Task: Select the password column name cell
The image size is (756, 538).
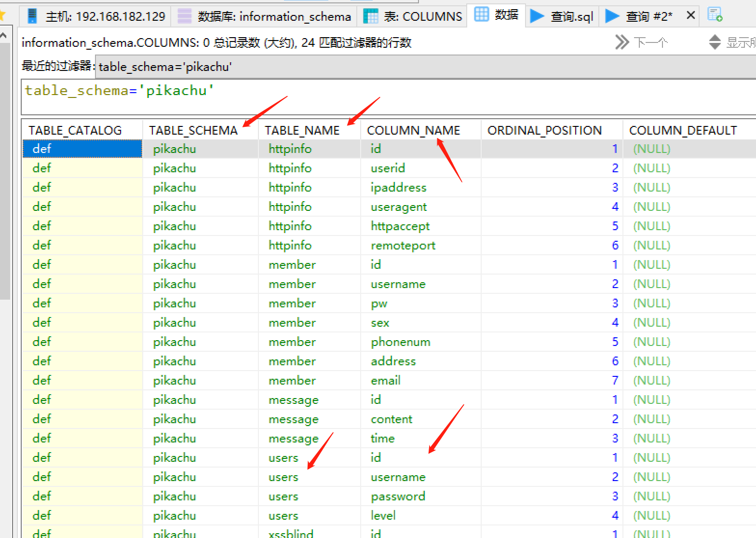Action: (420, 496)
